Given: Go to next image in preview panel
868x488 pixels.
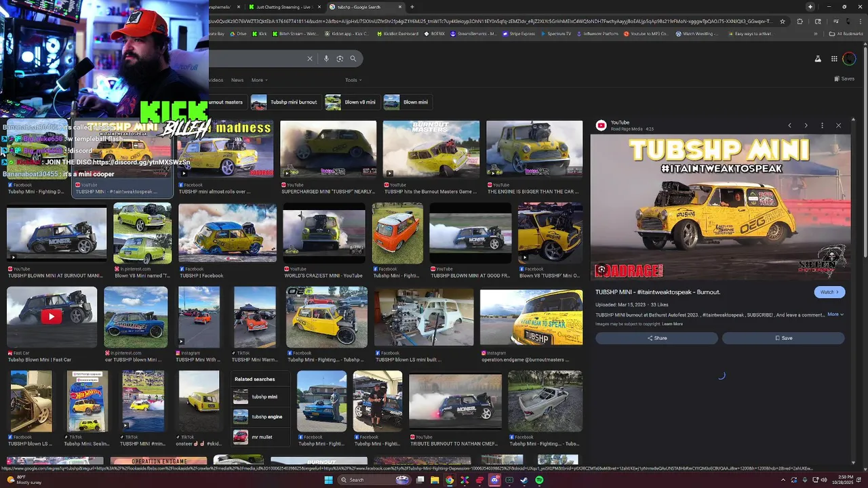Looking at the screenshot, I should tap(806, 125).
